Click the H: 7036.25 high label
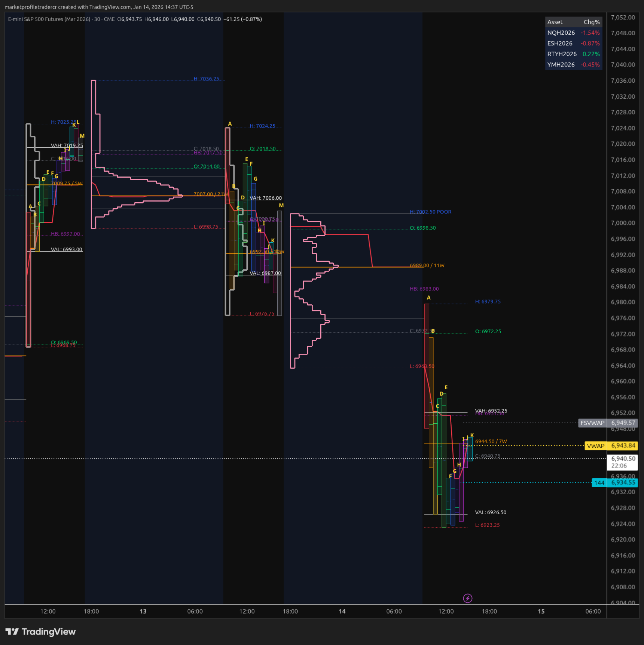This screenshot has width=644, height=645. click(206, 79)
